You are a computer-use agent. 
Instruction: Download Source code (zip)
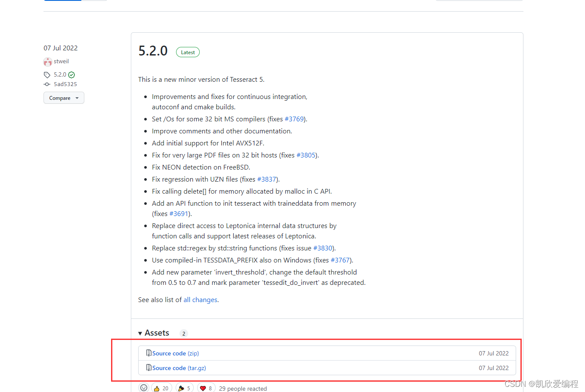tap(175, 353)
